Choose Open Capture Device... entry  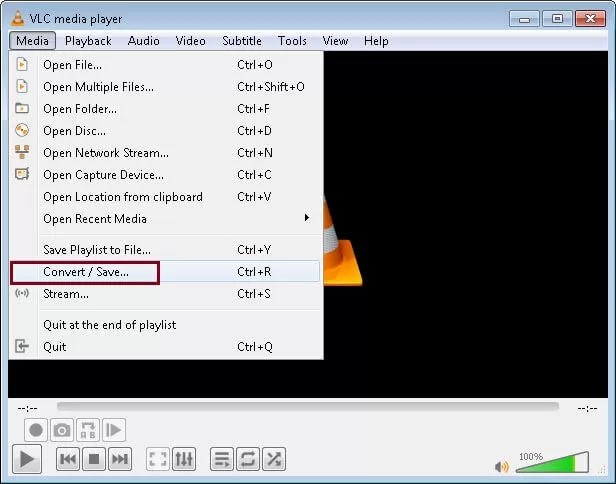tap(165, 175)
